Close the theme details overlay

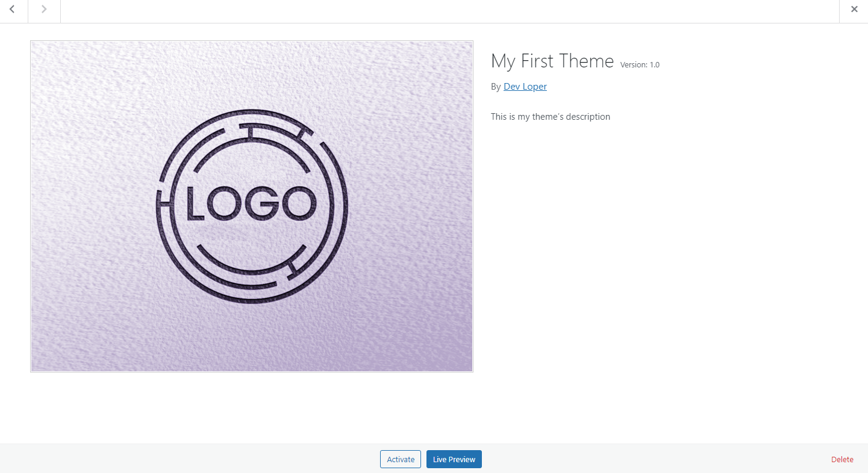(x=854, y=10)
